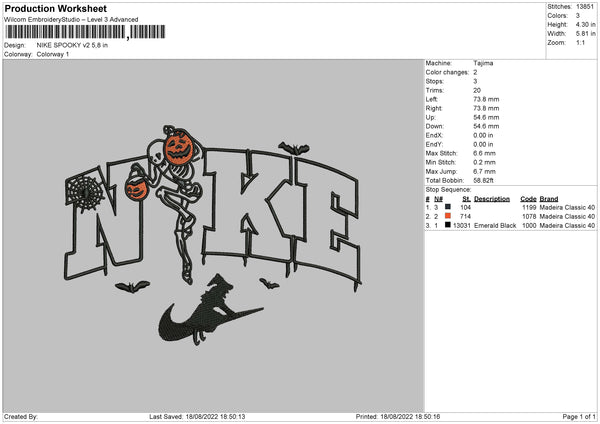The image size is (600, 424).
Task: Click the spider web on letter N
Action: [x=85, y=193]
